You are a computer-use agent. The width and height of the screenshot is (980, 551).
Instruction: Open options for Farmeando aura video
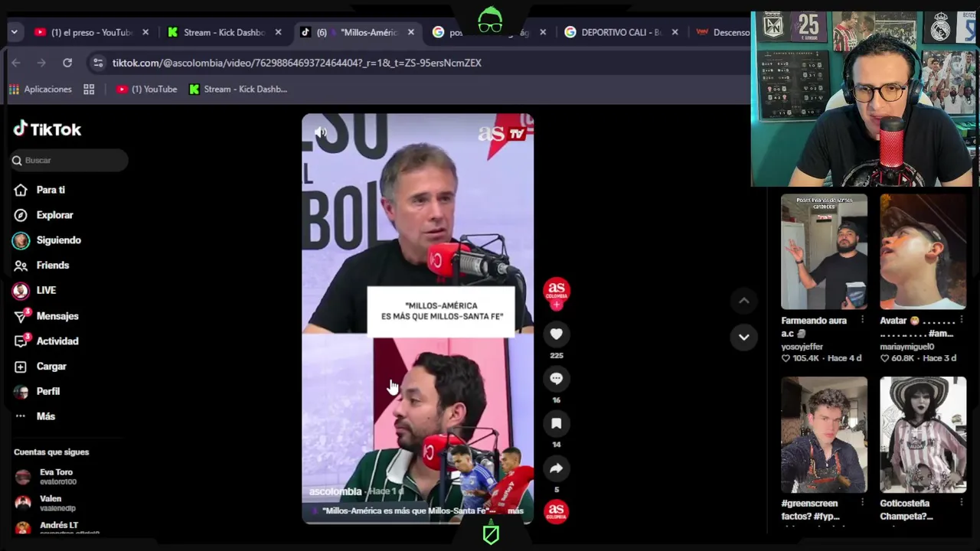(x=862, y=321)
